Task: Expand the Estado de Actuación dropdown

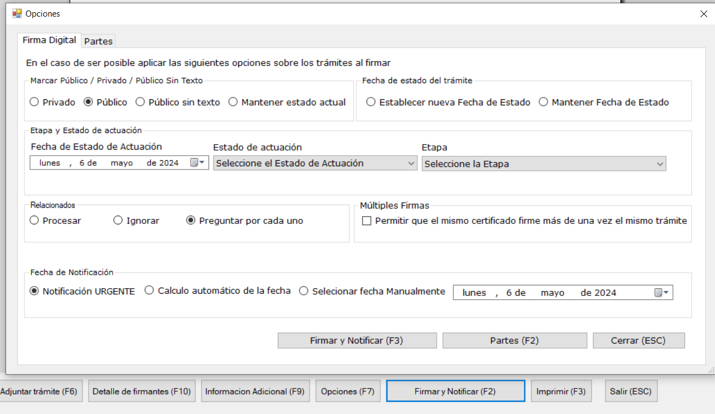Action: [x=314, y=163]
